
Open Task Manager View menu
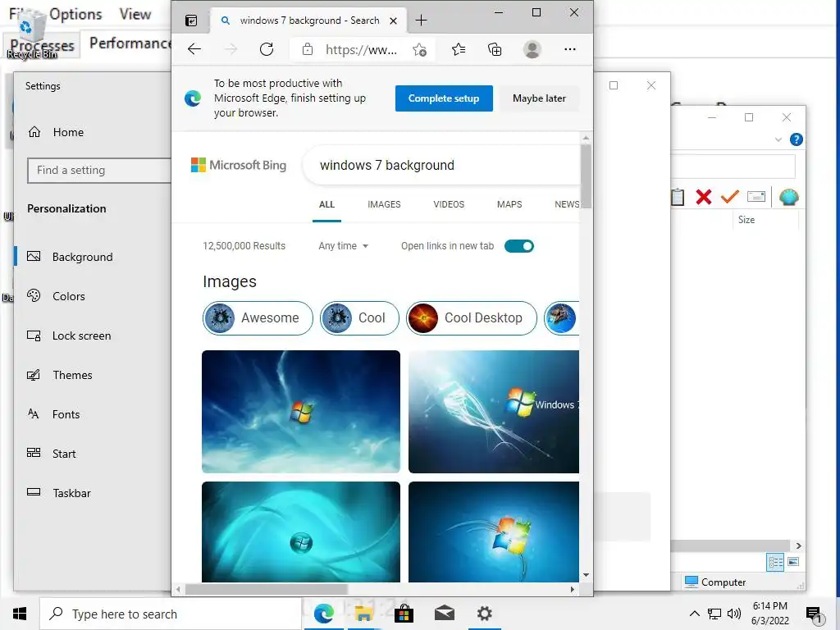[135, 14]
